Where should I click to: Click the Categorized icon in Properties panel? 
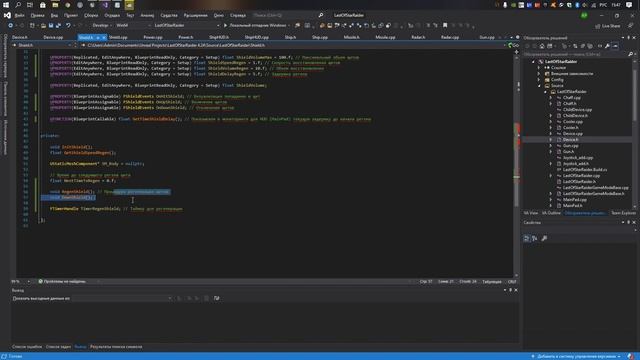pyautogui.click(x=527, y=238)
